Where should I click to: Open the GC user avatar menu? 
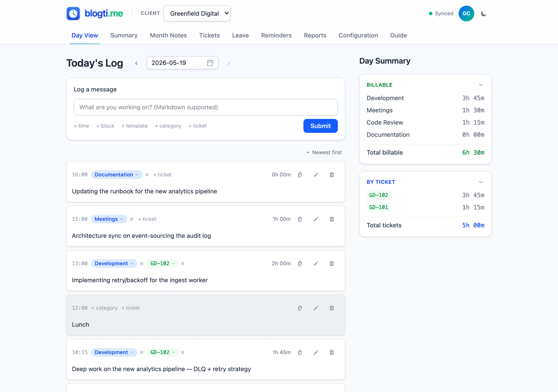coord(466,14)
